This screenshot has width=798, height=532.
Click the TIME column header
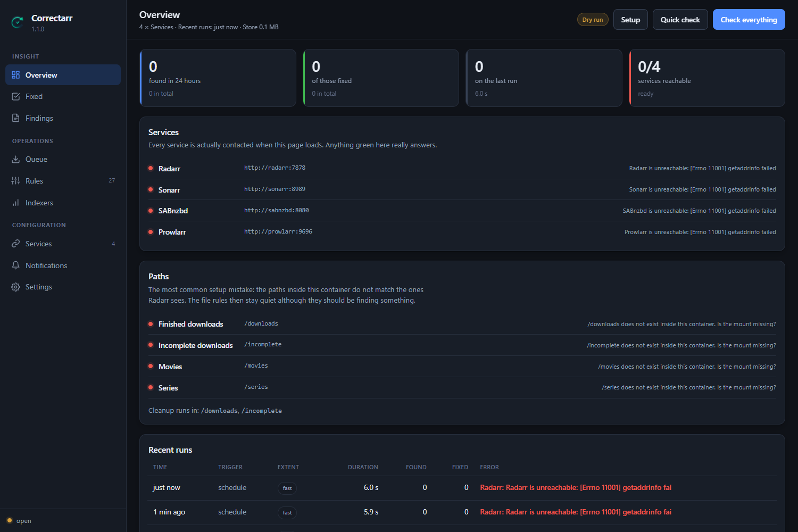(160, 467)
